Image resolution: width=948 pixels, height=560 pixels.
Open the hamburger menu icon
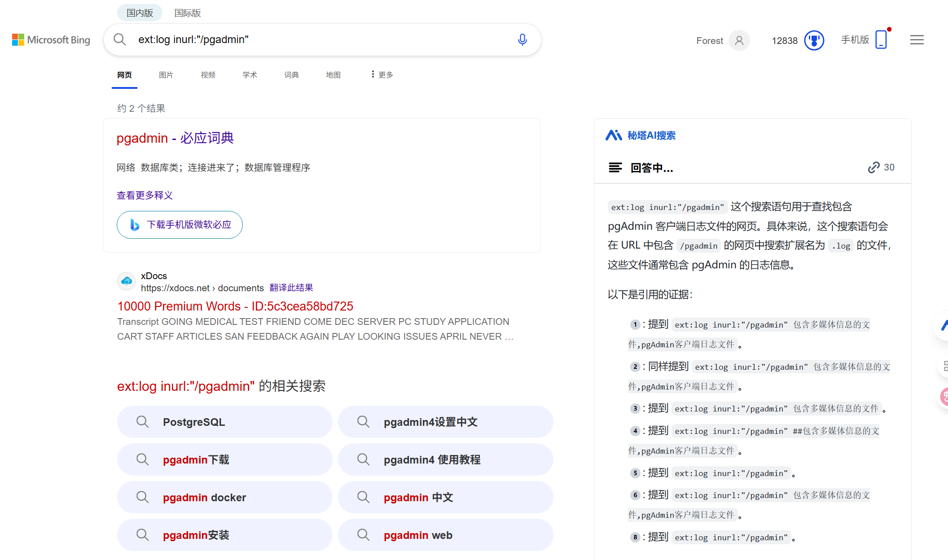(x=917, y=40)
